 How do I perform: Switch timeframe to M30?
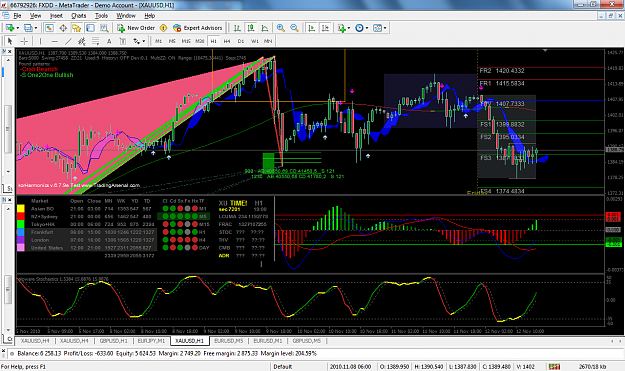200,41
